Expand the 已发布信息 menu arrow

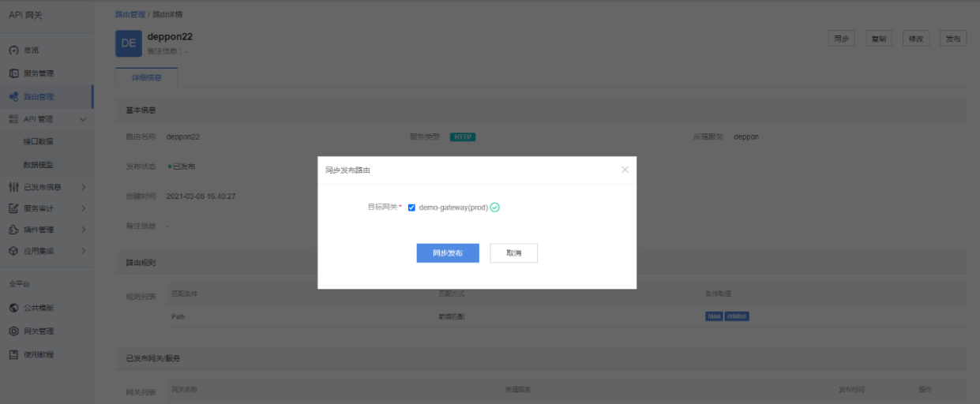[83, 187]
